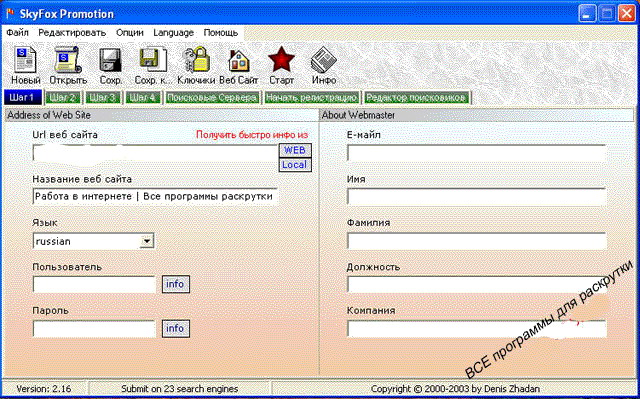This screenshot has width=640, height=399.
Task: Minimize the SkyFox Promotion window
Action: 587,14
